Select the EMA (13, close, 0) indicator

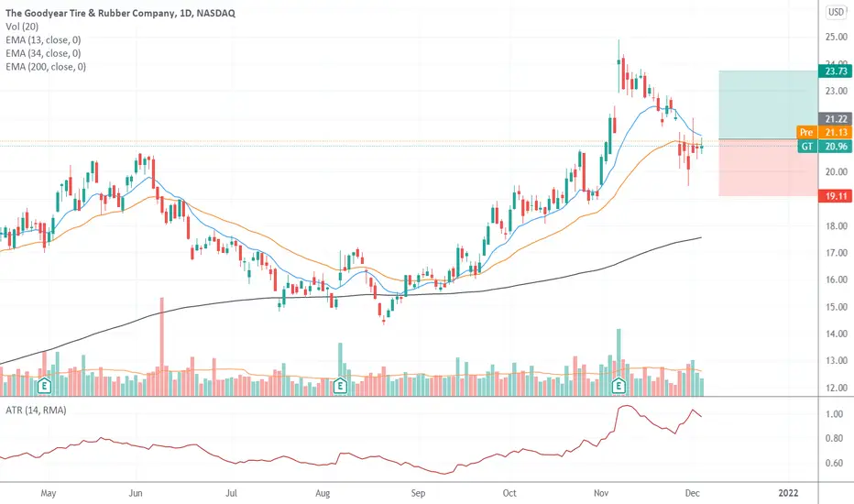pos(43,39)
